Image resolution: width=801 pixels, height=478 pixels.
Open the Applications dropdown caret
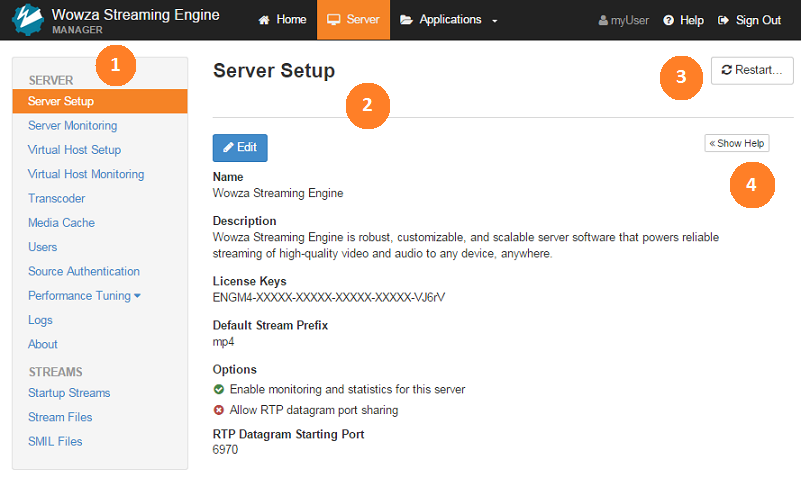(x=494, y=21)
